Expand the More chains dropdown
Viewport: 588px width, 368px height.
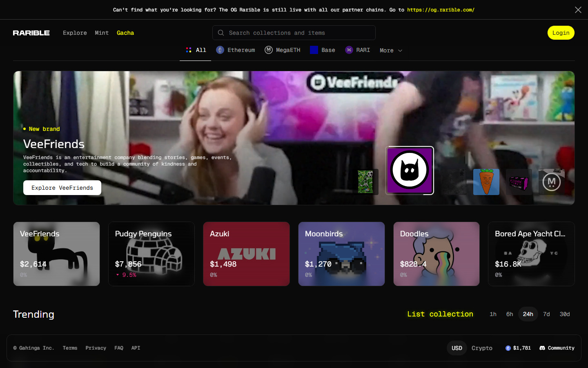pyautogui.click(x=391, y=50)
